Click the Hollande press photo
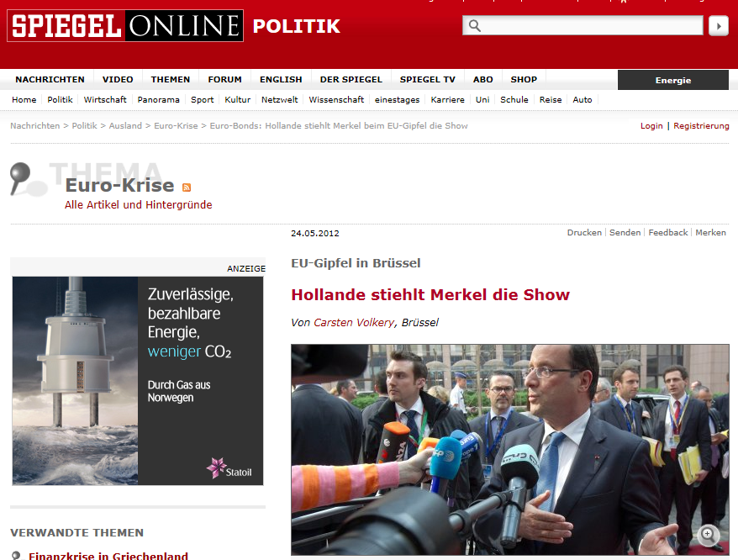This screenshot has height=560, width=738. click(x=509, y=450)
